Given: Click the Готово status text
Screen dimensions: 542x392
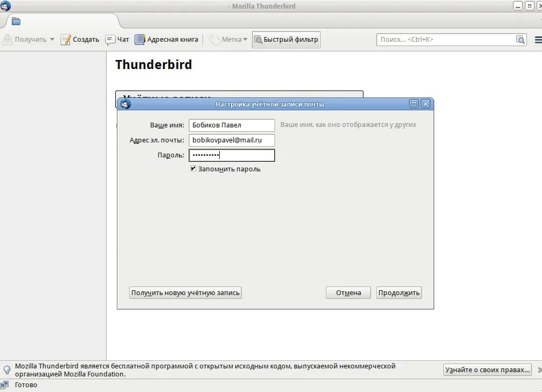Looking at the screenshot, I should click(26, 385).
